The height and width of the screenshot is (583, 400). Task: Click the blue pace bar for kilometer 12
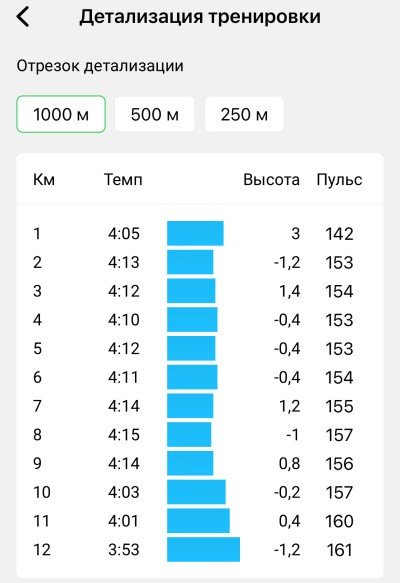203,550
